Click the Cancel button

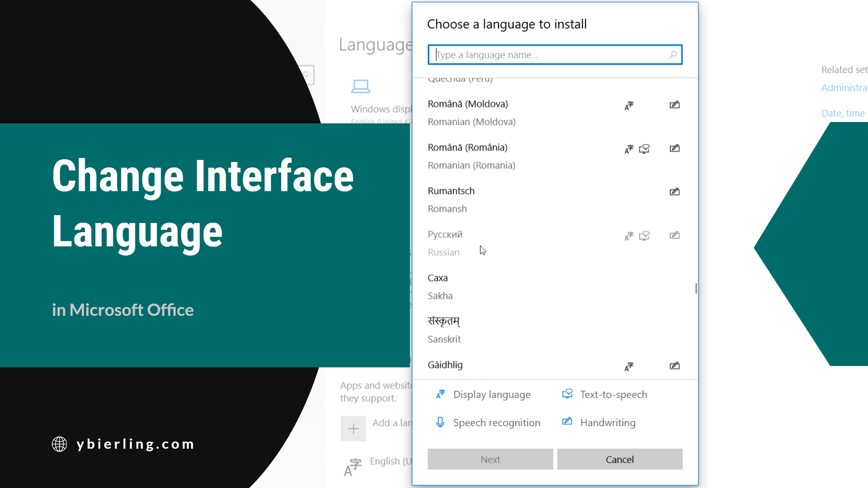tap(619, 459)
